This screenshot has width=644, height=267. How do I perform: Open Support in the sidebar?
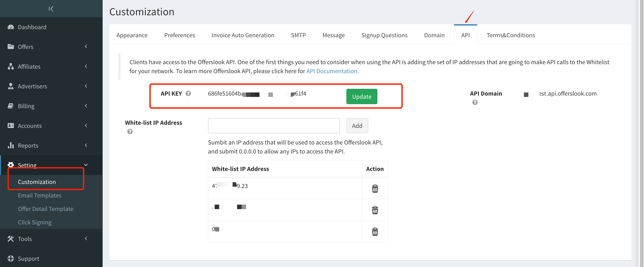tap(28, 258)
